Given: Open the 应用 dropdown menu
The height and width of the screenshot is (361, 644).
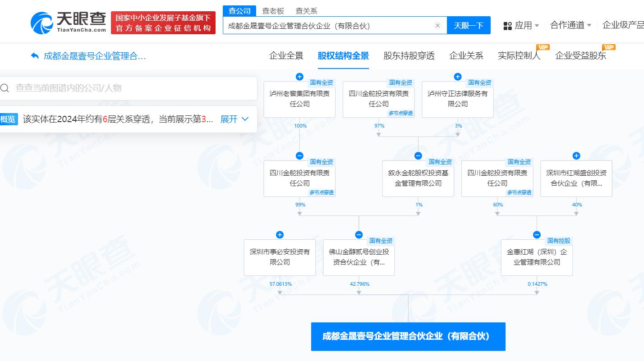Looking at the screenshot, I should pos(521,26).
